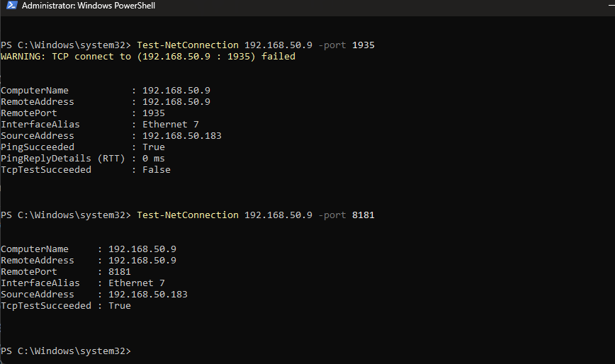Image resolution: width=615 pixels, height=364 pixels.
Task: Click the PingReplyDetails (RTT) 0 ms value
Action: coord(153,159)
